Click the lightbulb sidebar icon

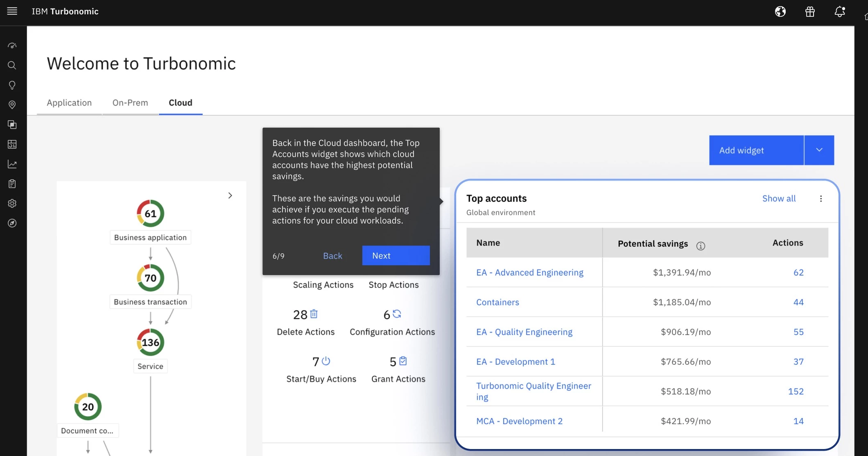pos(12,85)
